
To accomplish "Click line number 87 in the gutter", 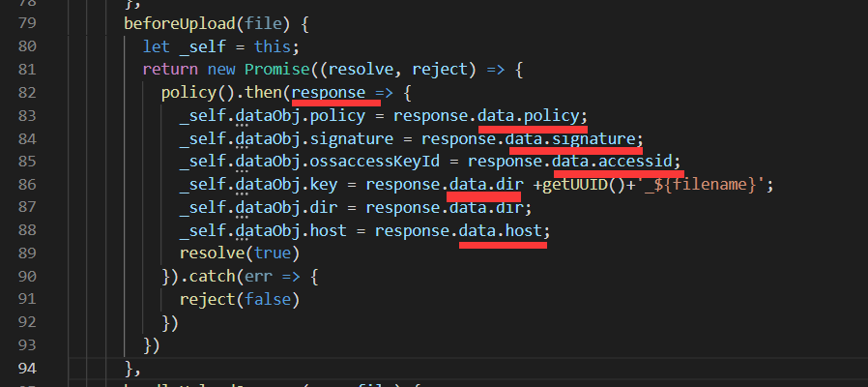I will (x=27, y=207).
